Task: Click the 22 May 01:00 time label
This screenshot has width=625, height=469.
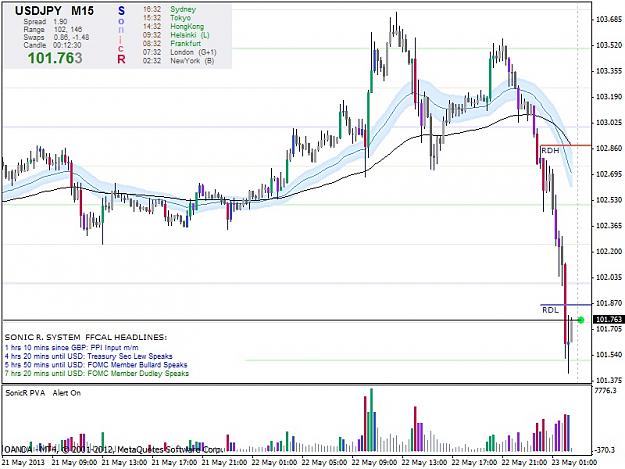Action: [x=274, y=463]
